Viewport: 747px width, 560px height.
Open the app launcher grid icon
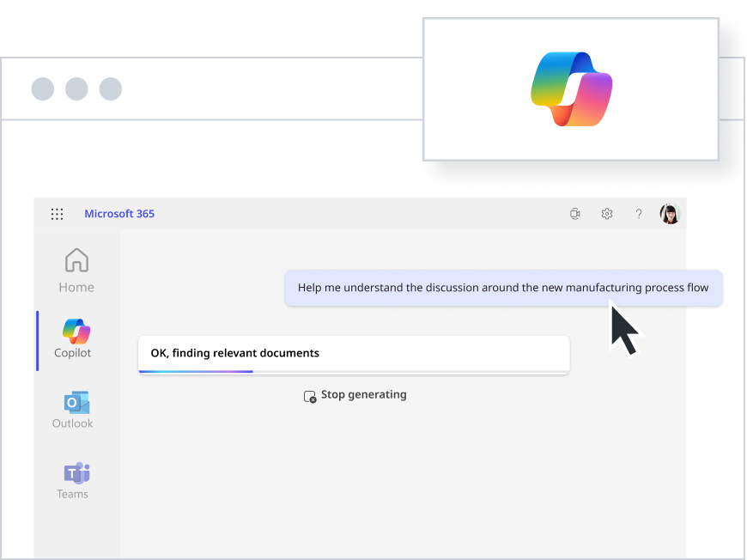(x=58, y=214)
